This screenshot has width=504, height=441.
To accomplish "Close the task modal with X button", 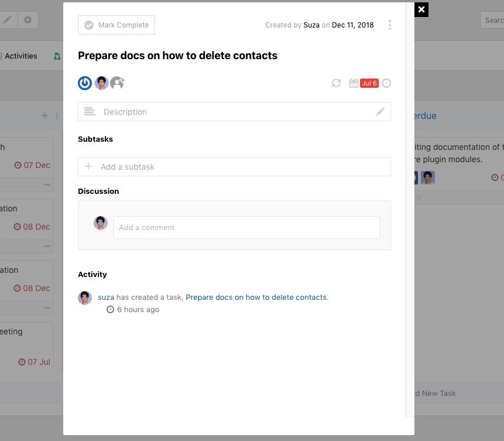I will coord(421,9).
